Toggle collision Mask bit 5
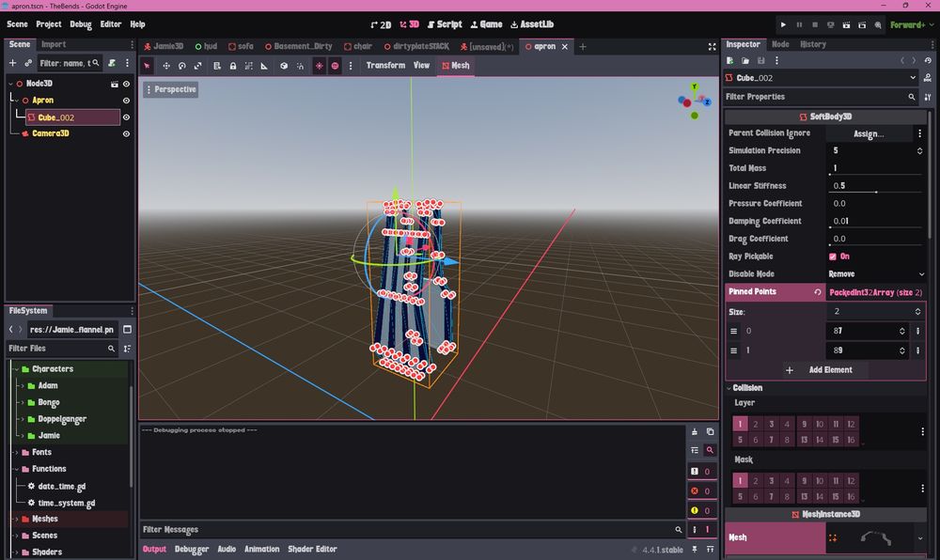940x560 pixels. [x=740, y=496]
